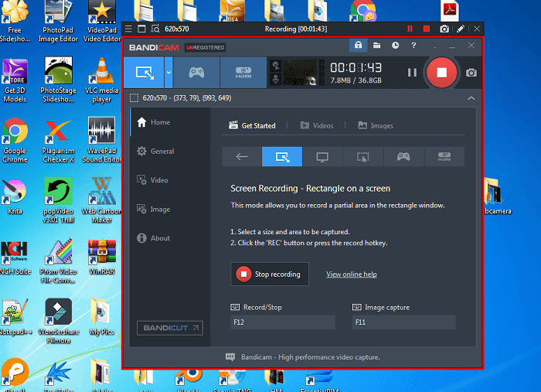Switch to HDMI device recording mode in top bar
Image resolution: width=541 pixels, height=392 pixels.
(x=243, y=73)
